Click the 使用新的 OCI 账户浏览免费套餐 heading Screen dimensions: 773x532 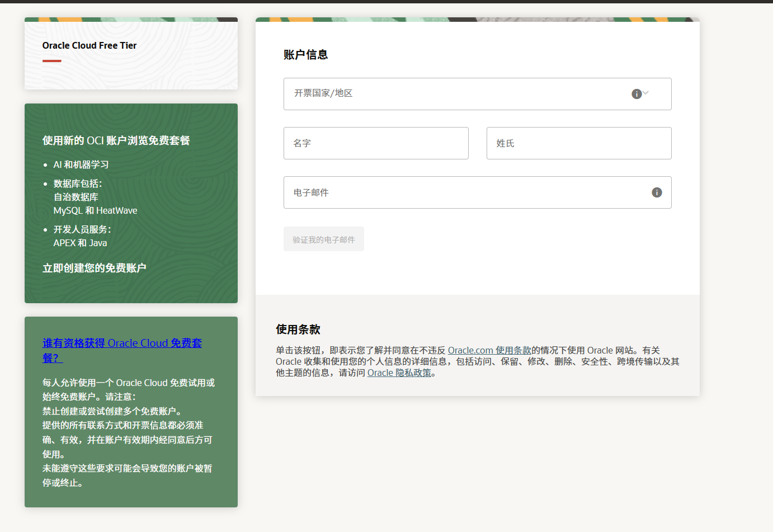(x=116, y=140)
